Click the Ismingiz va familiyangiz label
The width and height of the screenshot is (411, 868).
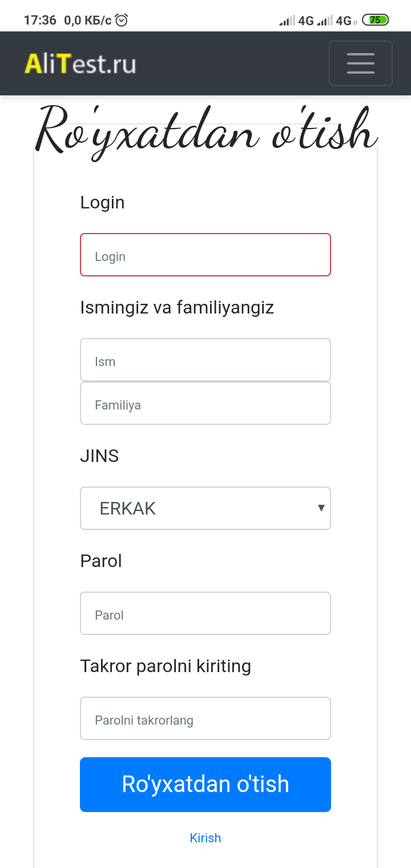click(177, 308)
